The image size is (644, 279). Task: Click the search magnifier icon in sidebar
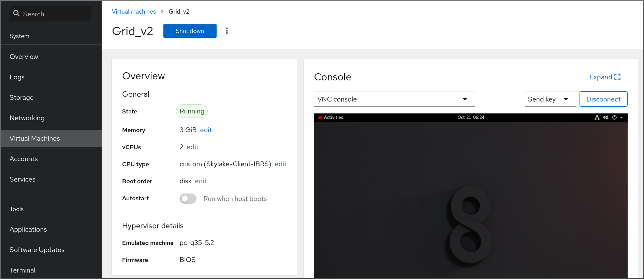16,14
